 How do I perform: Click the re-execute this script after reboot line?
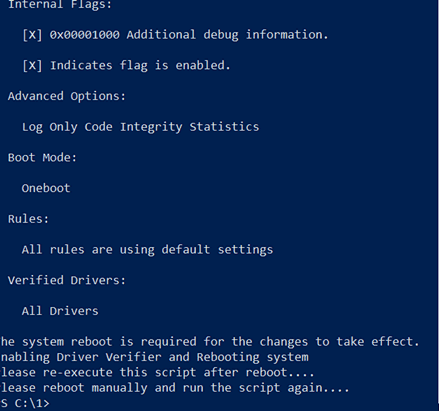(x=157, y=372)
